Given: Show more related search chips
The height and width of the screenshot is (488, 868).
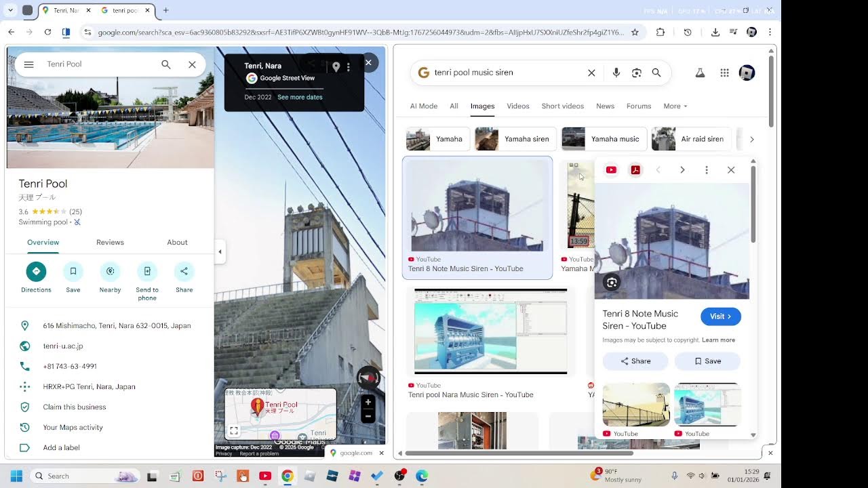Looking at the screenshot, I should click(751, 139).
